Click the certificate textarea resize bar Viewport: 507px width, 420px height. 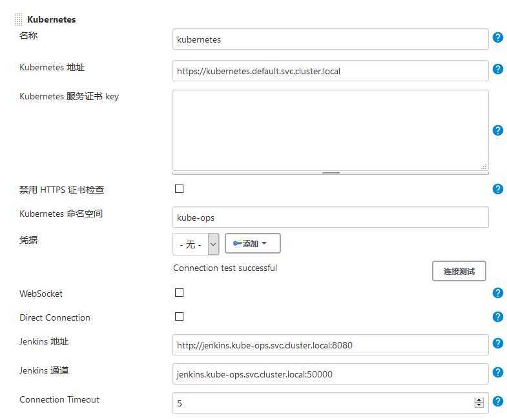click(331, 173)
